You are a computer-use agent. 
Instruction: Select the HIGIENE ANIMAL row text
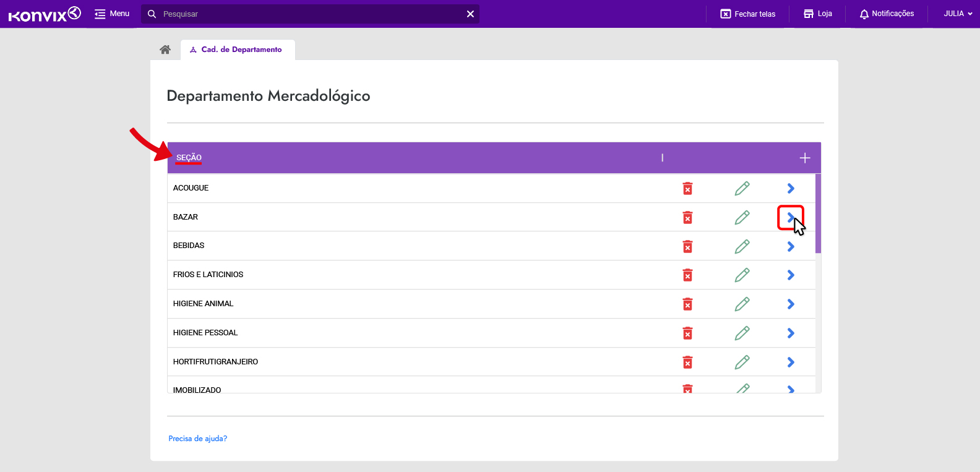coord(203,304)
